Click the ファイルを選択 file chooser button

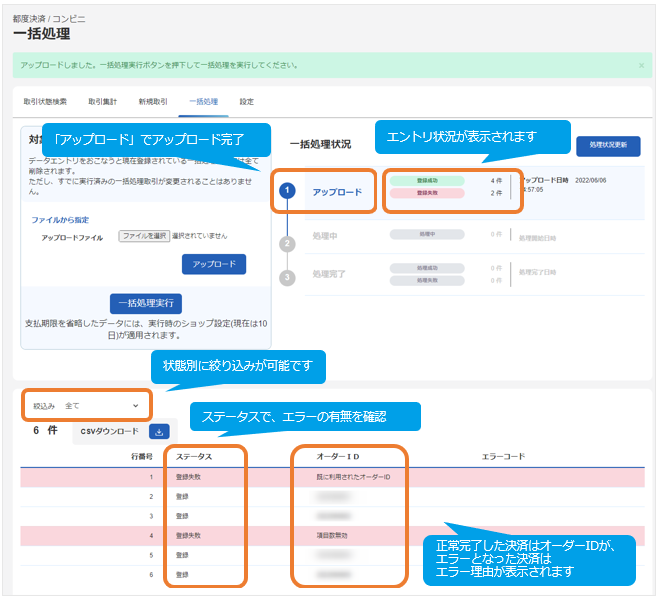point(144,236)
